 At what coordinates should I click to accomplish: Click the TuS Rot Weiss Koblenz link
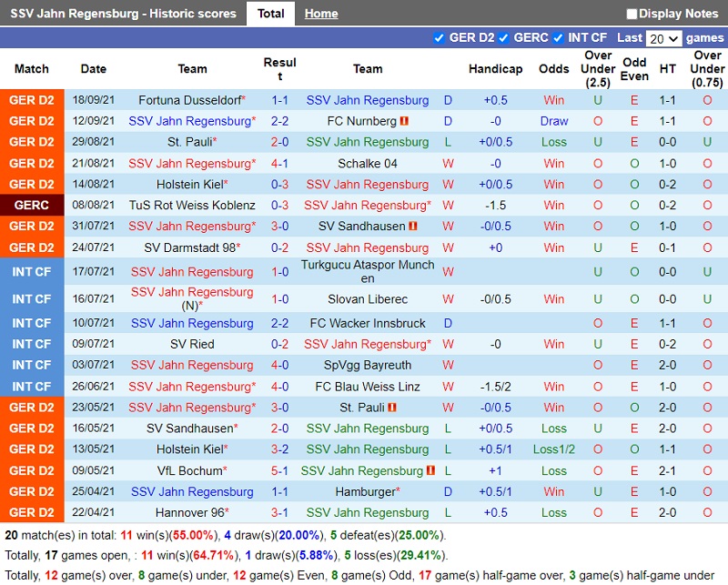tap(192, 206)
